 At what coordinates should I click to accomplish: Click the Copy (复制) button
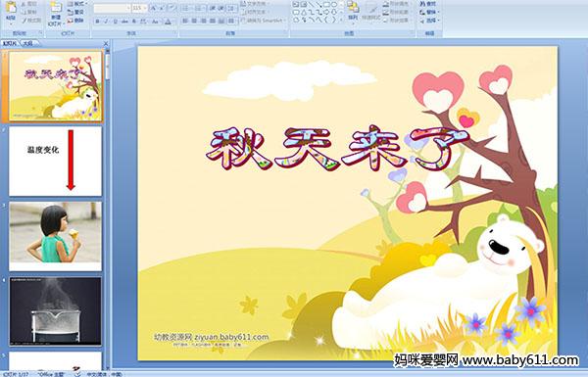pos(29,12)
